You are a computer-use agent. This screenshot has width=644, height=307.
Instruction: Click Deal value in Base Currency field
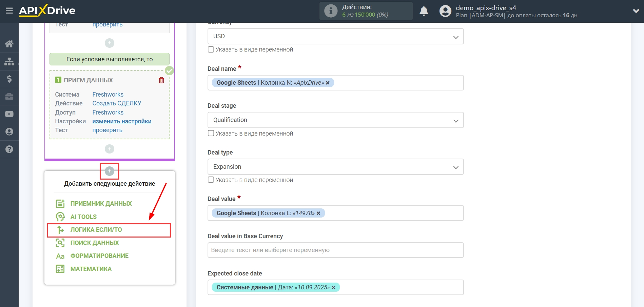[x=335, y=250]
